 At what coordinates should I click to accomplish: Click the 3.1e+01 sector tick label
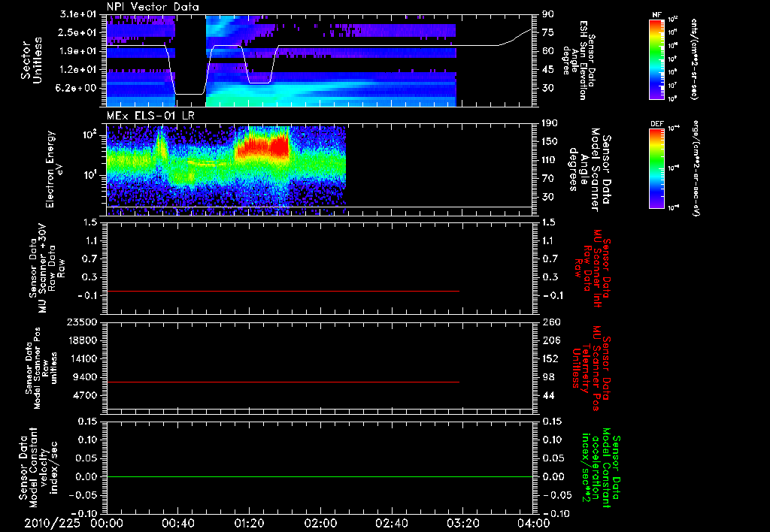tap(77, 14)
